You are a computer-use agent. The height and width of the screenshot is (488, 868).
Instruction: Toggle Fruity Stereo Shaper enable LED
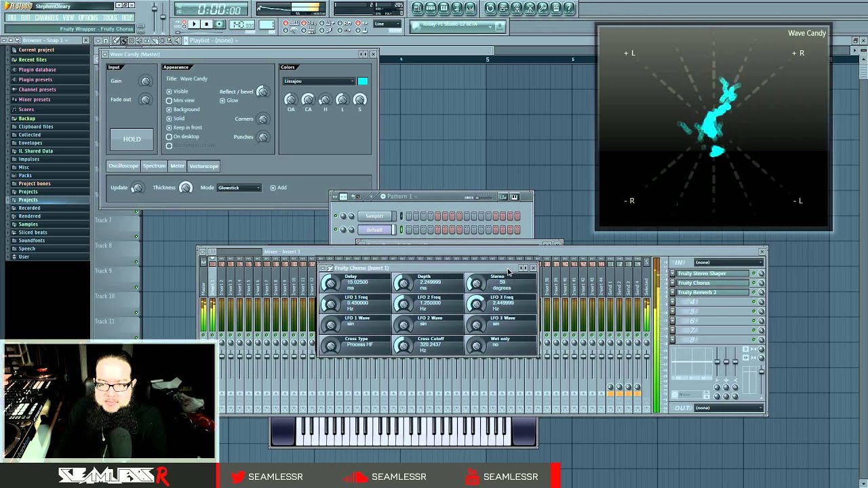pyautogui.click(x=753, y=274)
